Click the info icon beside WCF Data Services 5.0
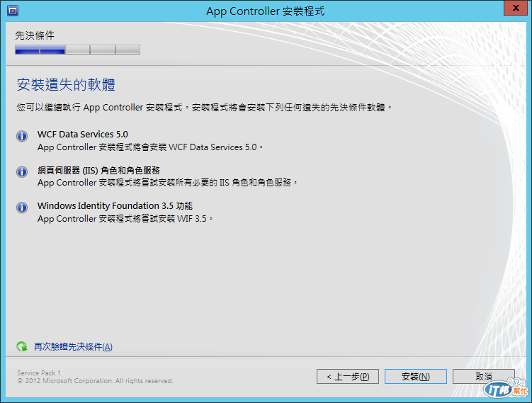 [22, 136]
